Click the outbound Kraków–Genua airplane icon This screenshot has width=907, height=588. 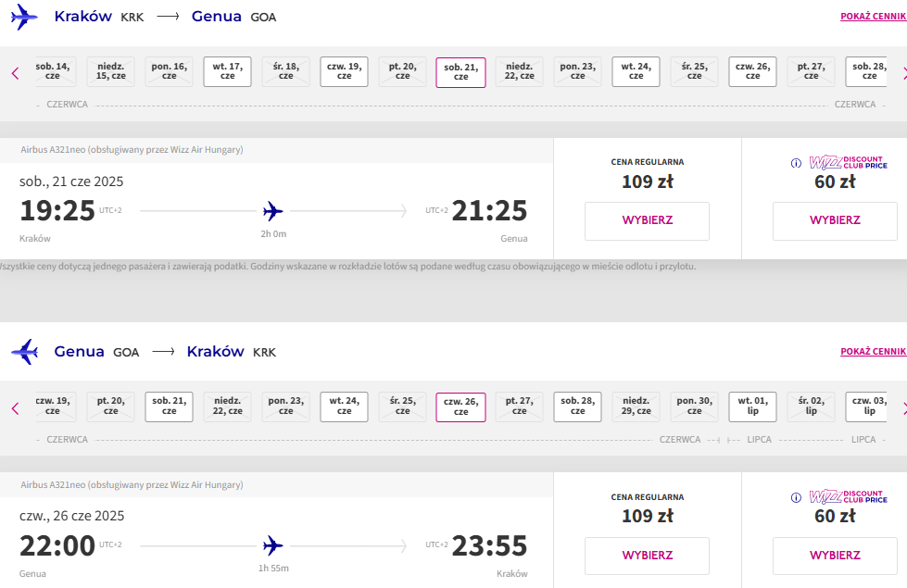24,17
